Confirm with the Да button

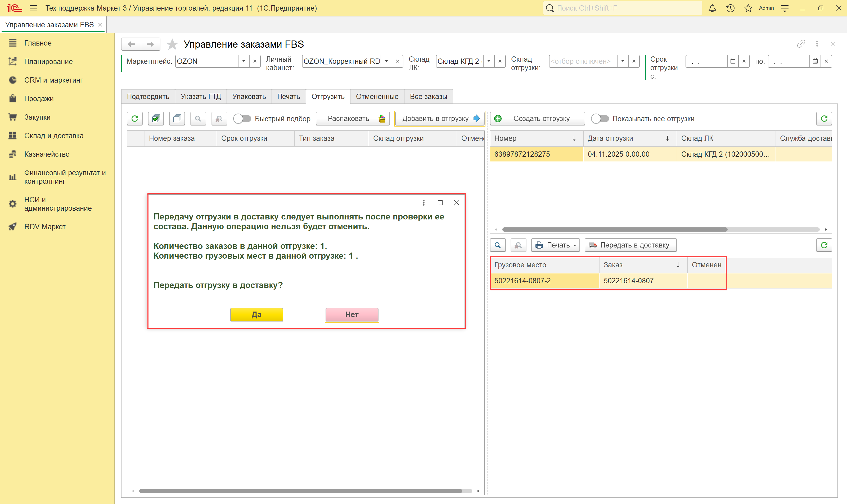pyautogui.click(x=256, y=314)
